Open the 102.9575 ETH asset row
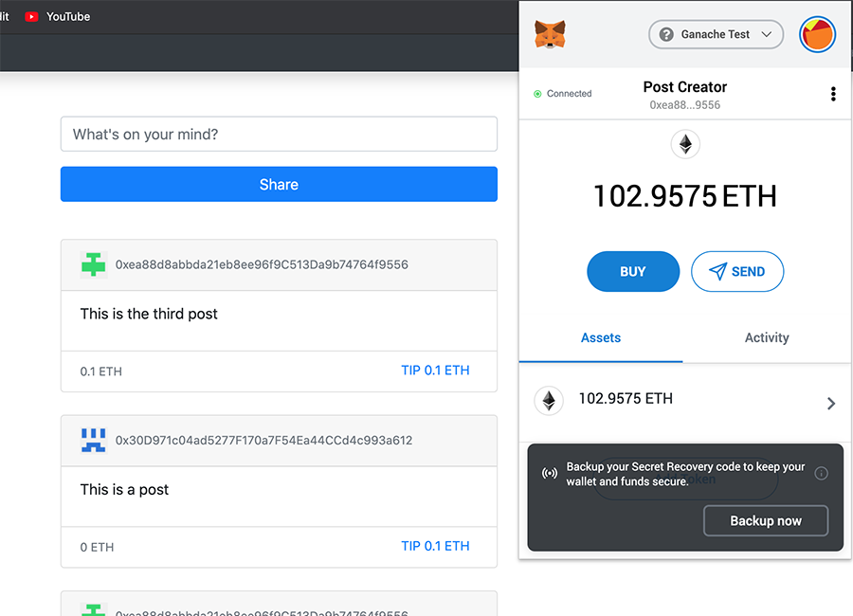853x616 pixels. [685, 402]
